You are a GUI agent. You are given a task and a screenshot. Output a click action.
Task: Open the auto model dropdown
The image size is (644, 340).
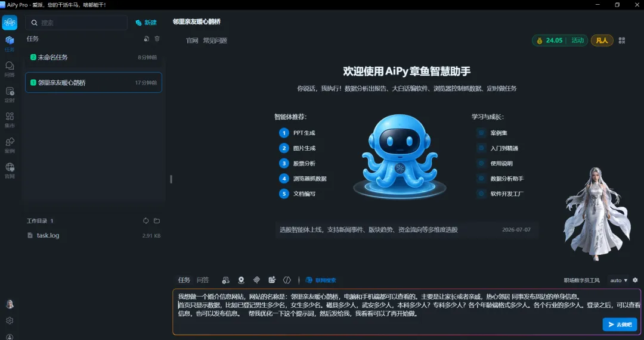(x=618, y=280)
